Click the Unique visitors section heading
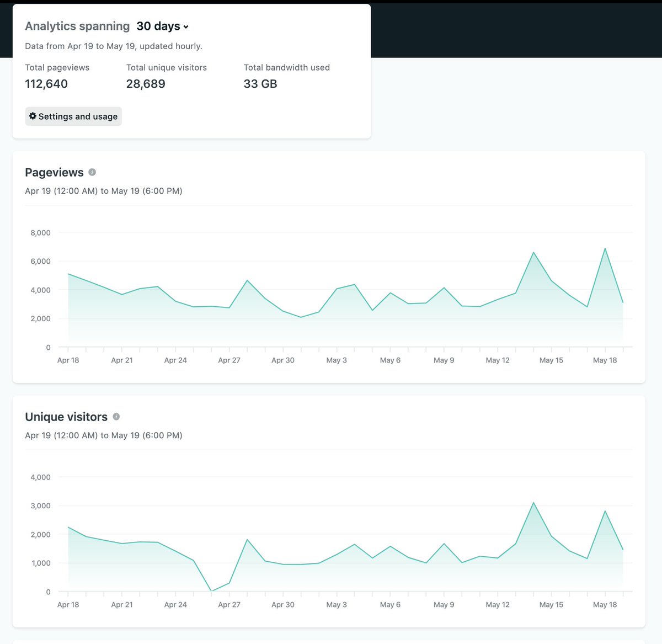The height and width of the screenshot is (644, 662). tap(66, 417)
